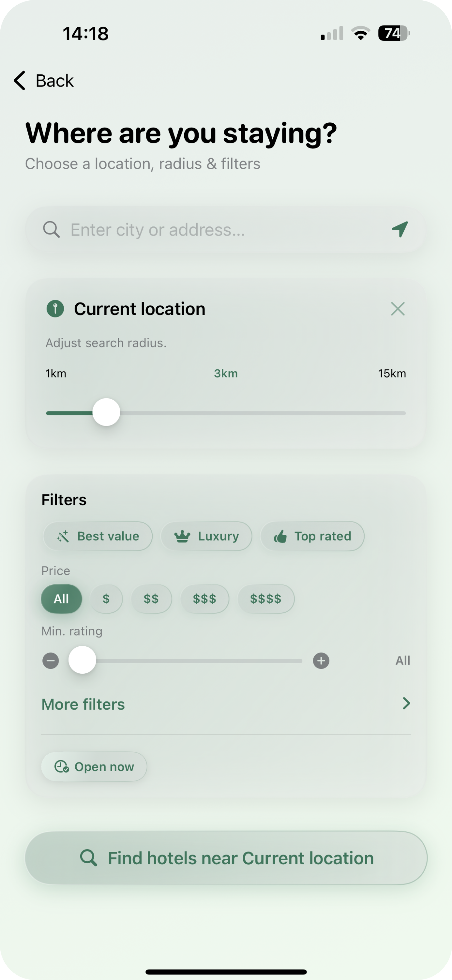Image resolution: width=452 pixels, height=980 pixels.
Task: Decrease minimum rating with minus icon
Action: coord(50,661)
